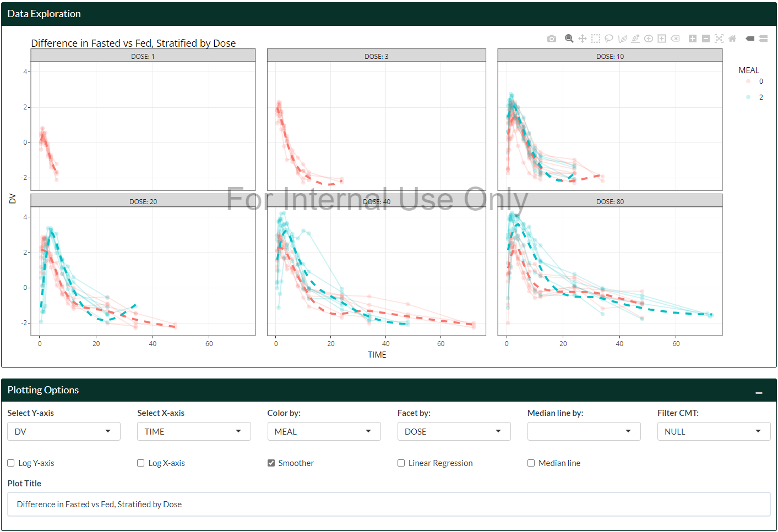Toggle MEAL 0 legend entry
The width and height of the screenshot is (778, 532).
(x=754, y=81)
